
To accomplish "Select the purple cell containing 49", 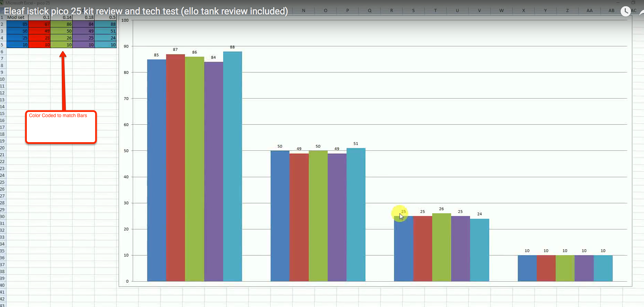I will pyautogui.click(x=84, y=31).
